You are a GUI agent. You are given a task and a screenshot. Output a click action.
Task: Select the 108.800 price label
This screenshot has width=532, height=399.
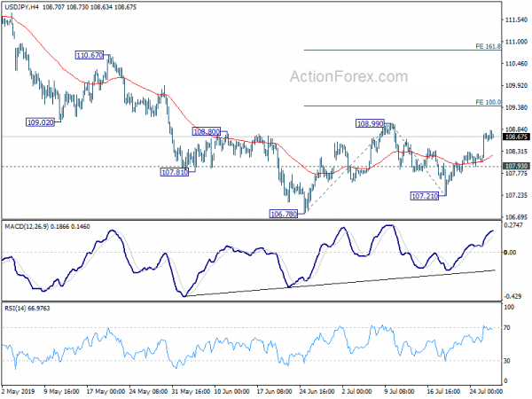[207, 131]
